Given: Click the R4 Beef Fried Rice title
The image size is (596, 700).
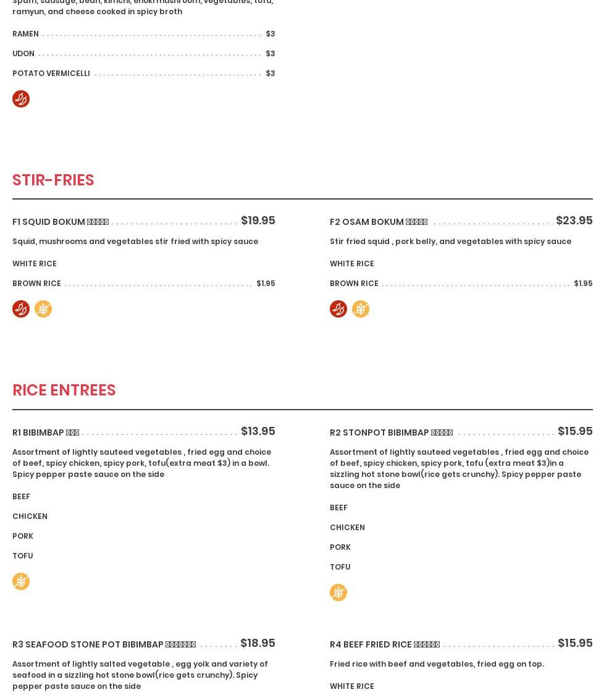Looking at the screenshot, I should coord(384,644).
